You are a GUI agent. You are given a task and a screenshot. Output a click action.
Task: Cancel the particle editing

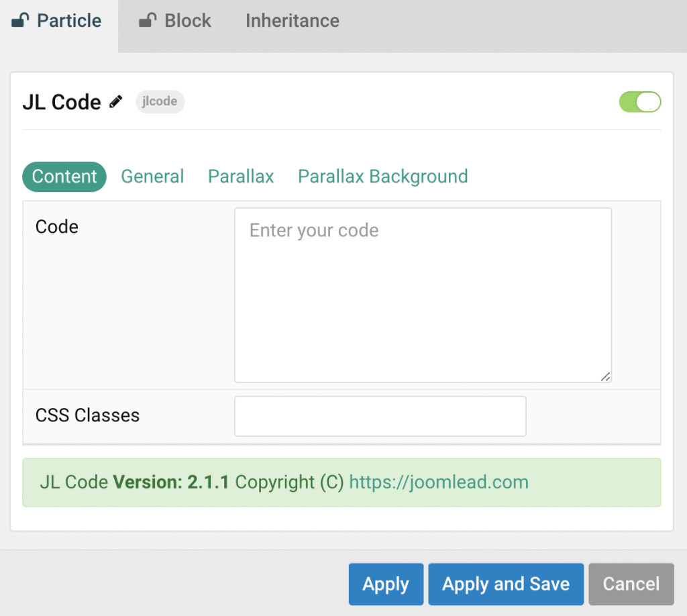(631, 584)
